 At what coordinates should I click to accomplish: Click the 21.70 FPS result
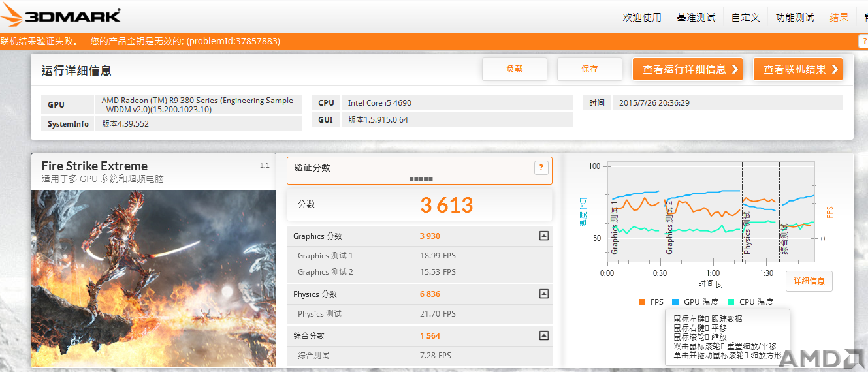click(438, 314)
